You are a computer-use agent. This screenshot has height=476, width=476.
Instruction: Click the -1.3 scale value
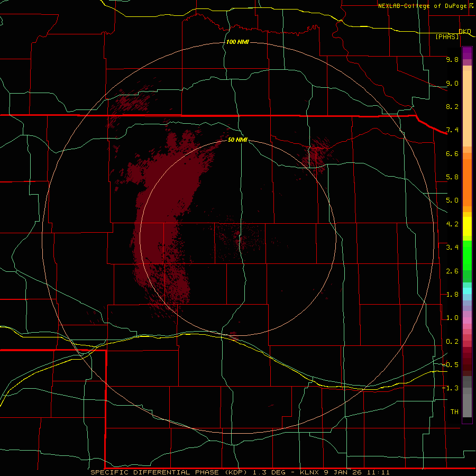450,388
